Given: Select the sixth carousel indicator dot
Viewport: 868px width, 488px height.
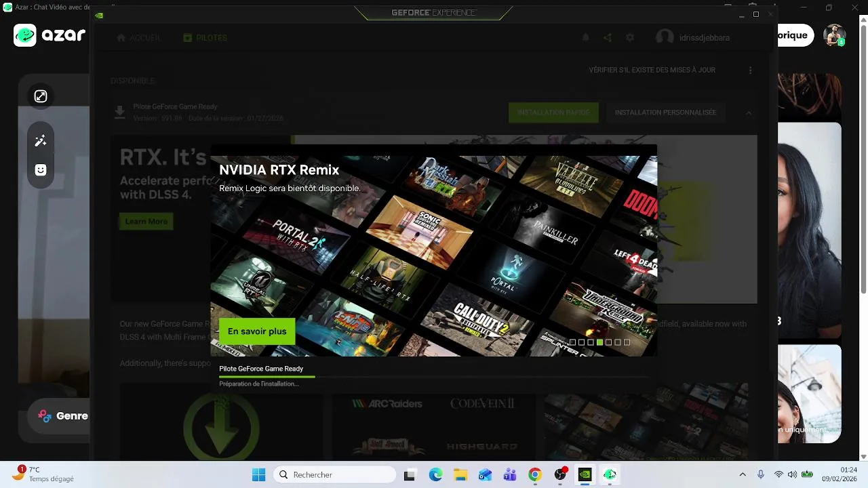Looking at the screenshot, I should click(618, 342).
